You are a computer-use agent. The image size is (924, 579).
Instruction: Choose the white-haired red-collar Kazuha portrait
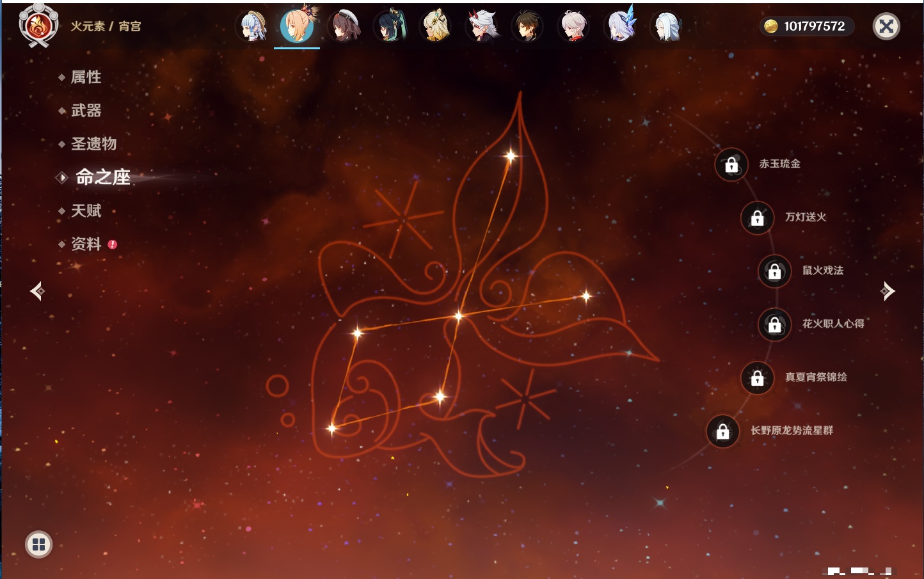(573, 26)
